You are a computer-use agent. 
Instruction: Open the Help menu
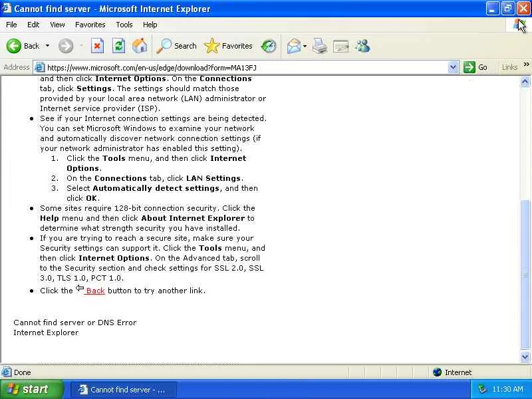(x=150, y=25)
